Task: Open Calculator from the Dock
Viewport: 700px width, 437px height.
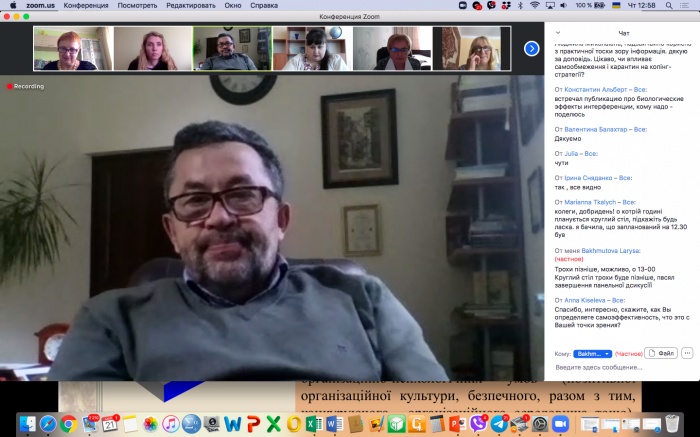Action: click(437, 424)
